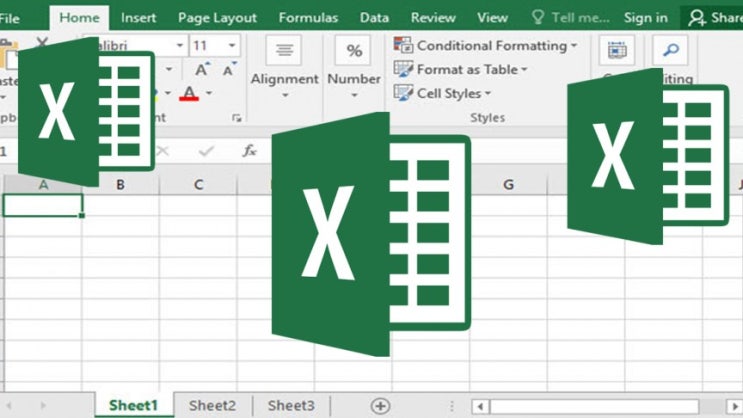Open the Format as Table menu
This screenshot has height=418, width=743.
tap(461, 70)
